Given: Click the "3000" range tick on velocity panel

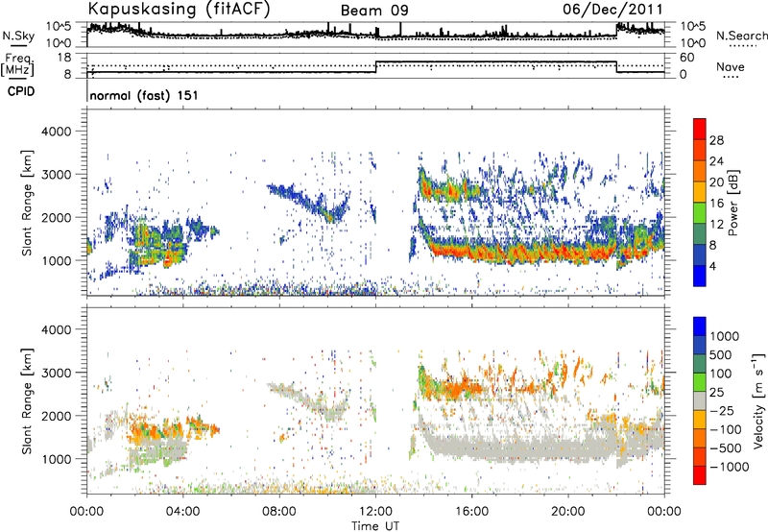Looking at the screenshot, I should tap(57, 373).
